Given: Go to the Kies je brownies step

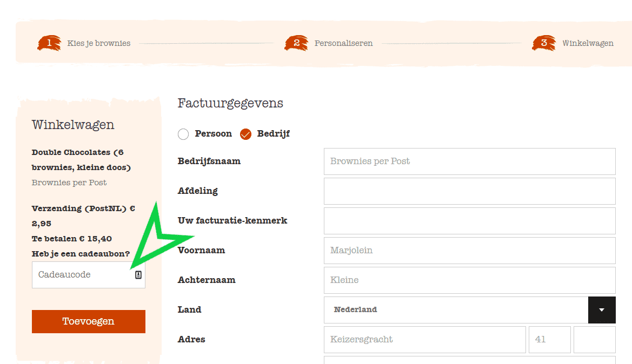Looking at the screenshot, I should point(99,43).
